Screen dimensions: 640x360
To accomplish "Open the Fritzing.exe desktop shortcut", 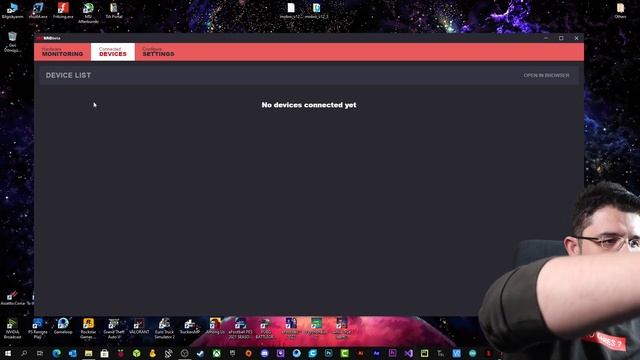I will click(x=63, y=11).
